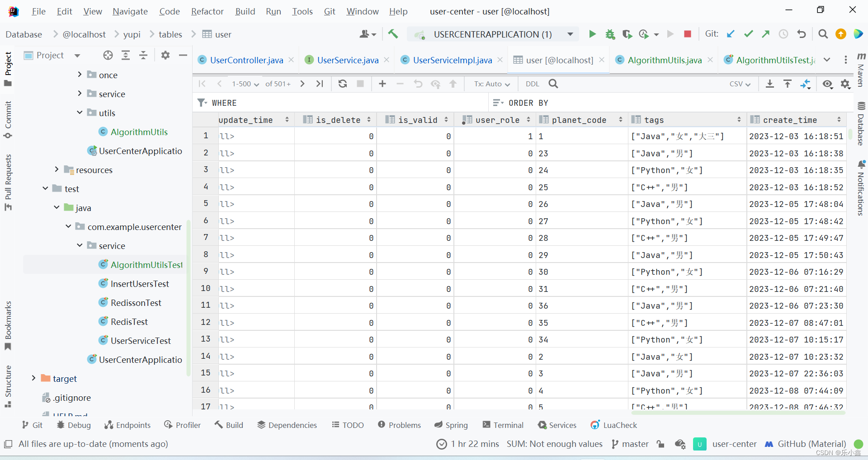Viewport: 868px width, 460px height.
Task: Push commits with Git green arrow
Action: 765,34
